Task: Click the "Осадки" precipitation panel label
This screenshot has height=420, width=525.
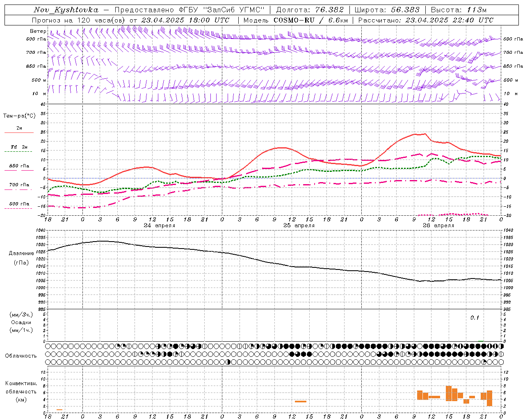Action: pos(21,322)
